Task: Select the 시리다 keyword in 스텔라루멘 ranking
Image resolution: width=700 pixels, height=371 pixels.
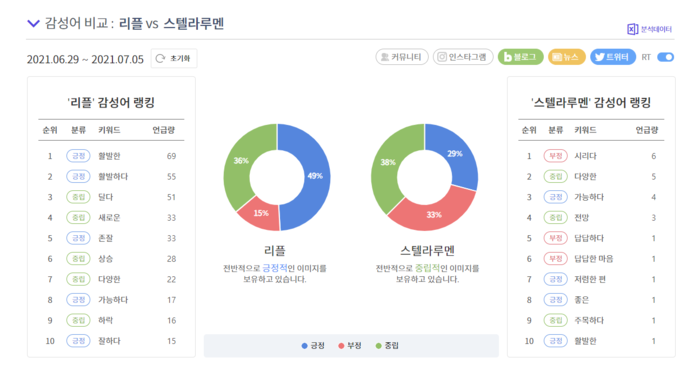Action: pos(585,156)
